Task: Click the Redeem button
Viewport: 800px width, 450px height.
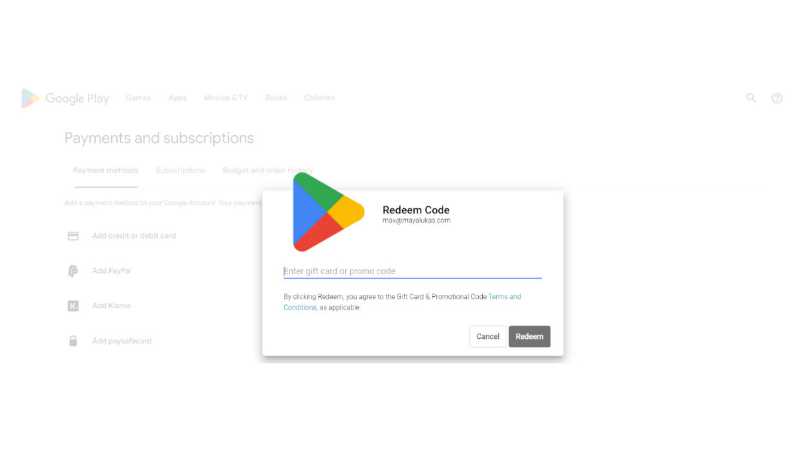Action: 529,336
